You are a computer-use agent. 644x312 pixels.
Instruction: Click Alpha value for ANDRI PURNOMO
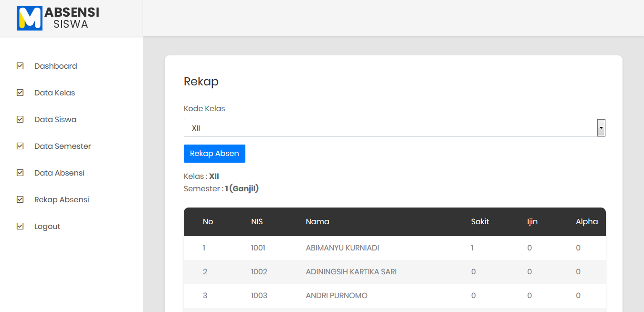pyautogui.click(x=578, y=296)
